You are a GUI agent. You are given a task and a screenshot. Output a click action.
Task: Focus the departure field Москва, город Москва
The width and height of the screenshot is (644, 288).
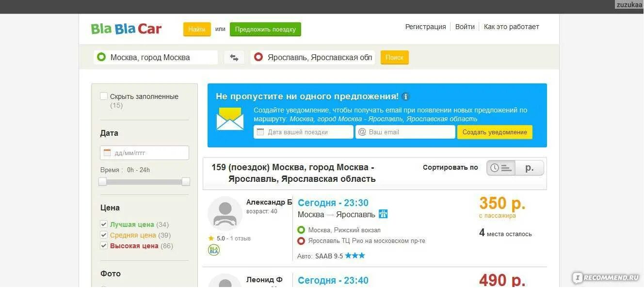pyautogui.click(x=156, y=57)
